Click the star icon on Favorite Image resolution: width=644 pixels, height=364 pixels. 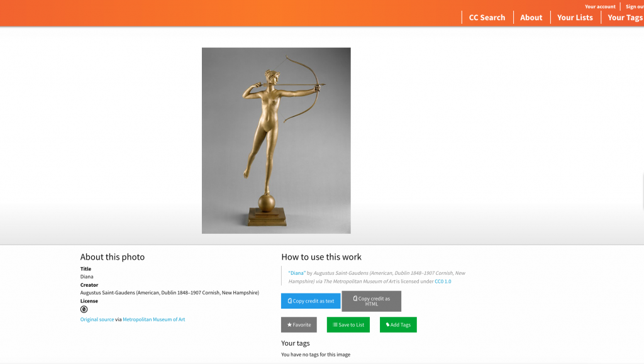[x=289, y=324]
